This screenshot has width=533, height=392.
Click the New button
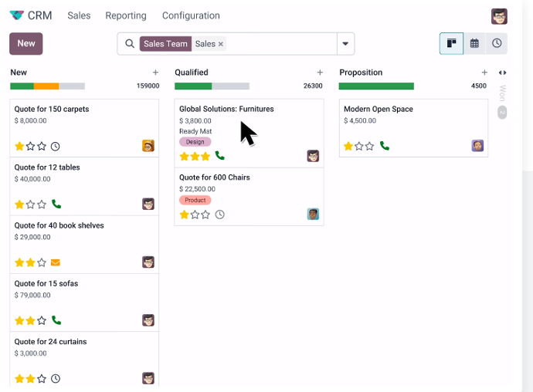click(x=26, y=44)
